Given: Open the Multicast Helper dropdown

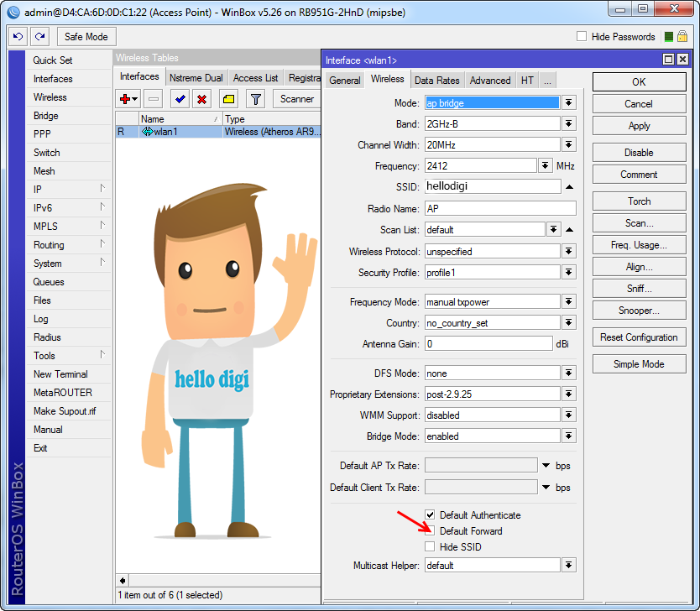Looking at the screenshot, I should (x=568, y=566).
